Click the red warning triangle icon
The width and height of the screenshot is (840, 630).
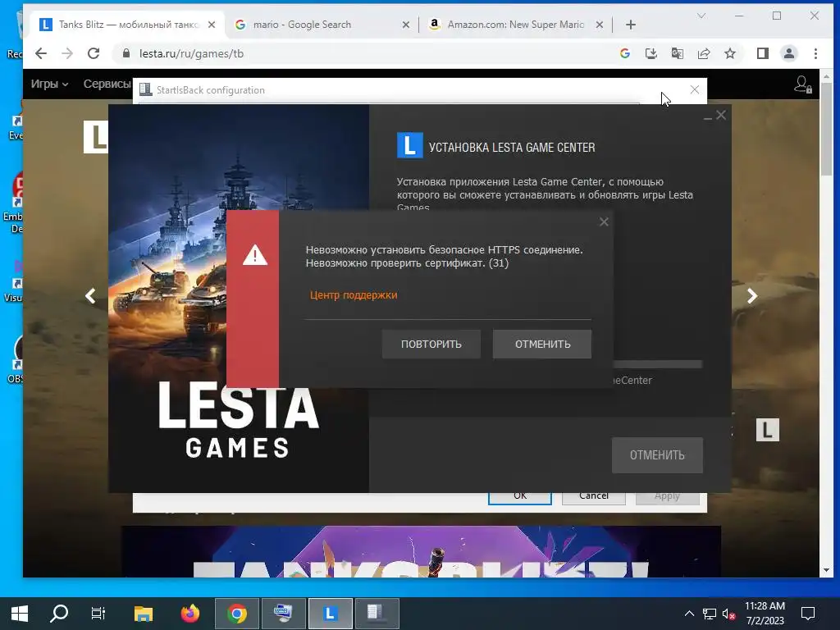pos(255,255)
